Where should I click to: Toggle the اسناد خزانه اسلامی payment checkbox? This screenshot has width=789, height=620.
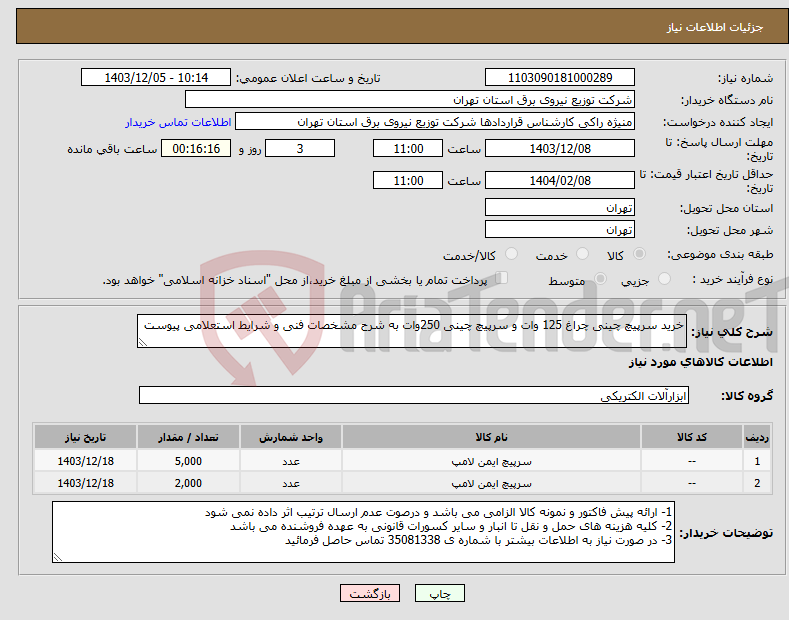502,278
